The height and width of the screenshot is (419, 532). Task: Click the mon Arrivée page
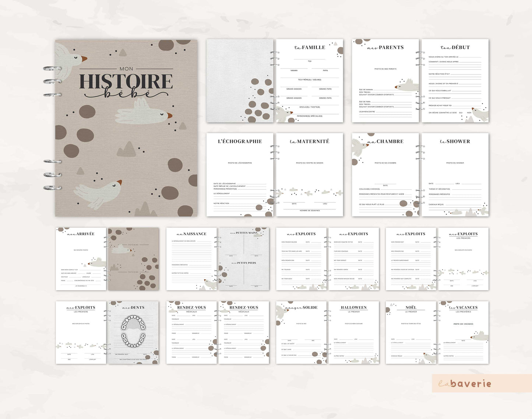coord(81,259)
